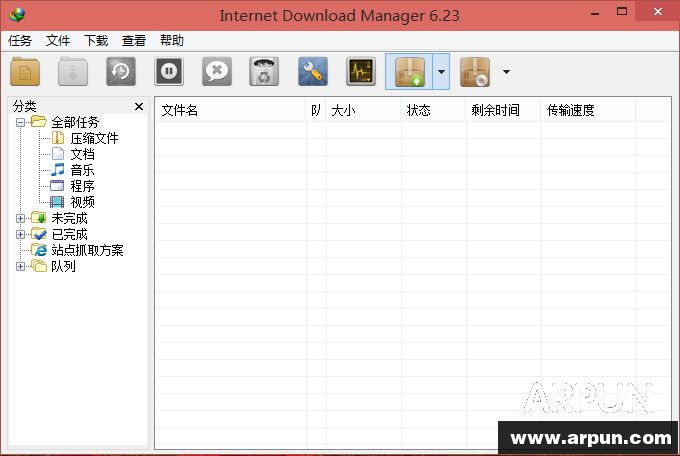Expand the 已完成 tree node
This screenshot has width=680, height=456.
coord(20,234)
